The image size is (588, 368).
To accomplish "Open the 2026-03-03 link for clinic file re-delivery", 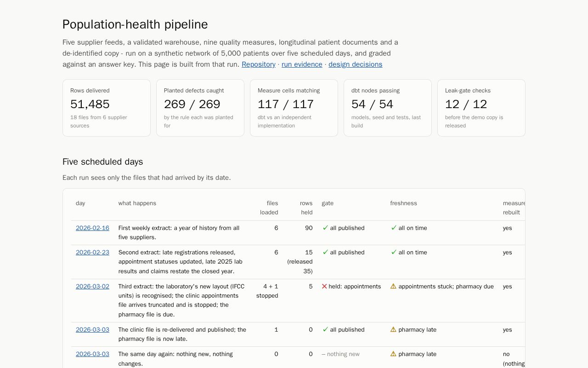I will pyautogui.click(x=92, y=329).
